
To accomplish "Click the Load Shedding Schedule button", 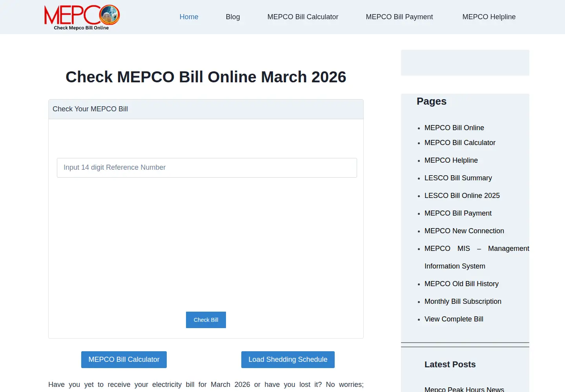I will click(288, 359).
